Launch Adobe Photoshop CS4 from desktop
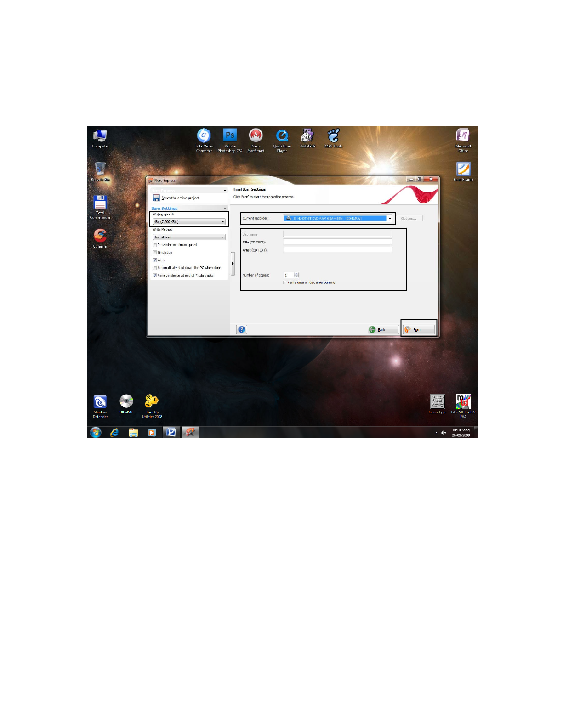This screenshot has width=563, height=728. coord(230,135)
